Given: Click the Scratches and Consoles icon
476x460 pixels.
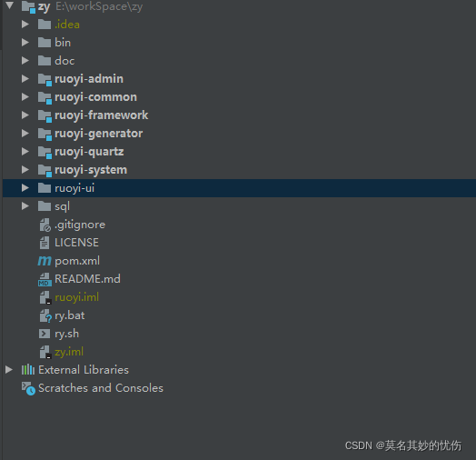Looking at the screenshot, I should (x=28, y=388).
